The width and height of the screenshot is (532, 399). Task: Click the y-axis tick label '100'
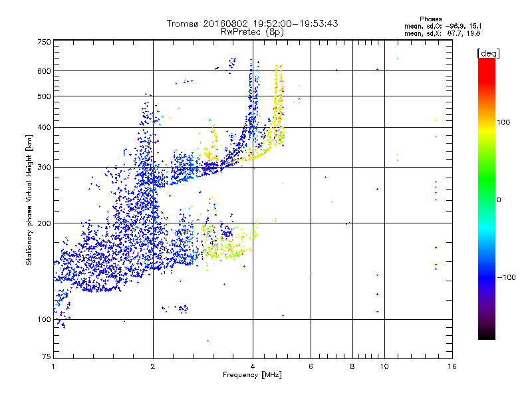click(x=44, y=320)
